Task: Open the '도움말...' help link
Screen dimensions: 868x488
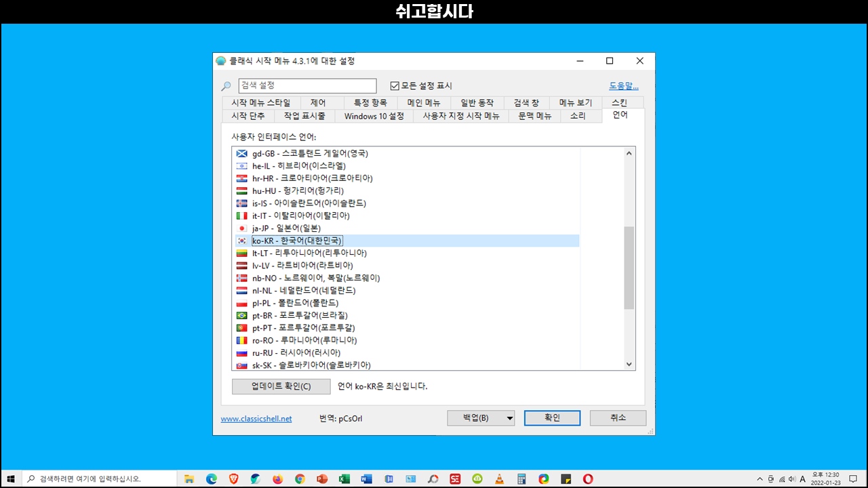Action: [x=623, y=86]
